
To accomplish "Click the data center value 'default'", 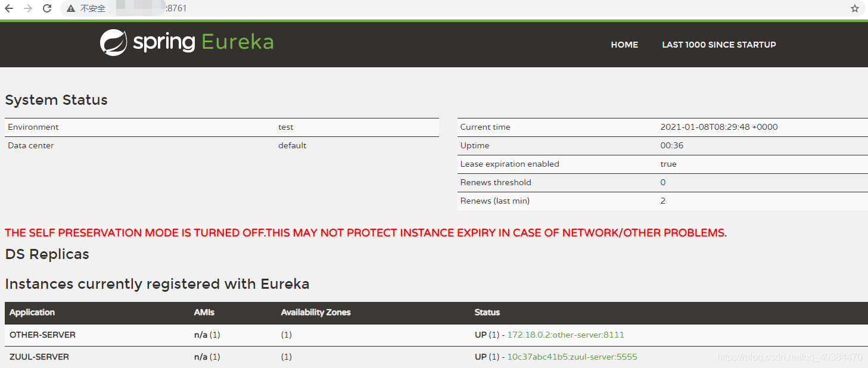I will (293, 145).
